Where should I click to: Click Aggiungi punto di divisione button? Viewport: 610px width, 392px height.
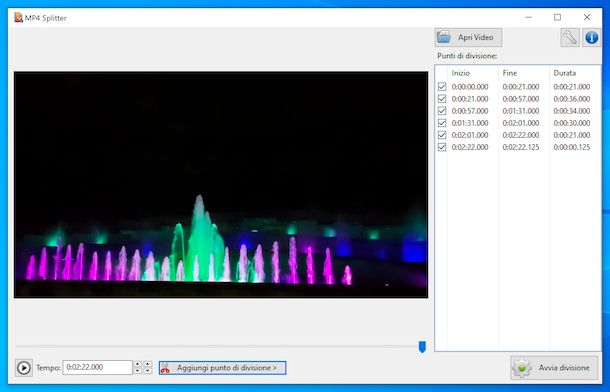point(223,368)
